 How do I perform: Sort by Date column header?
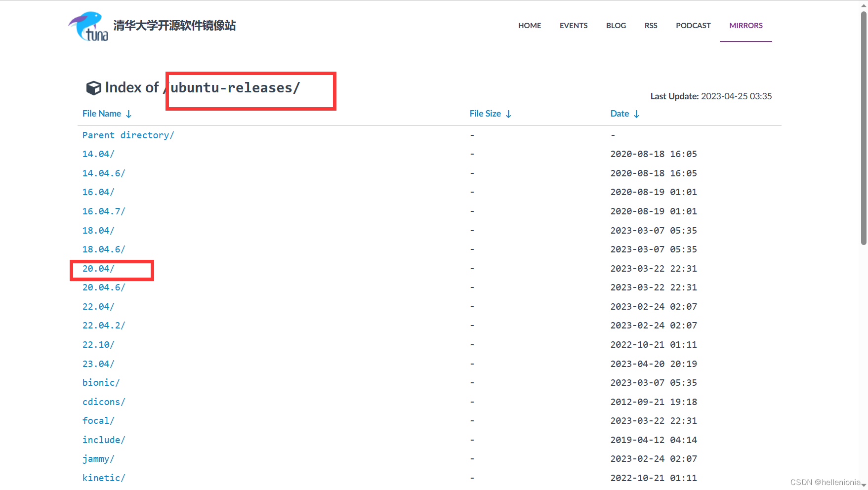(x=620, y=114)
